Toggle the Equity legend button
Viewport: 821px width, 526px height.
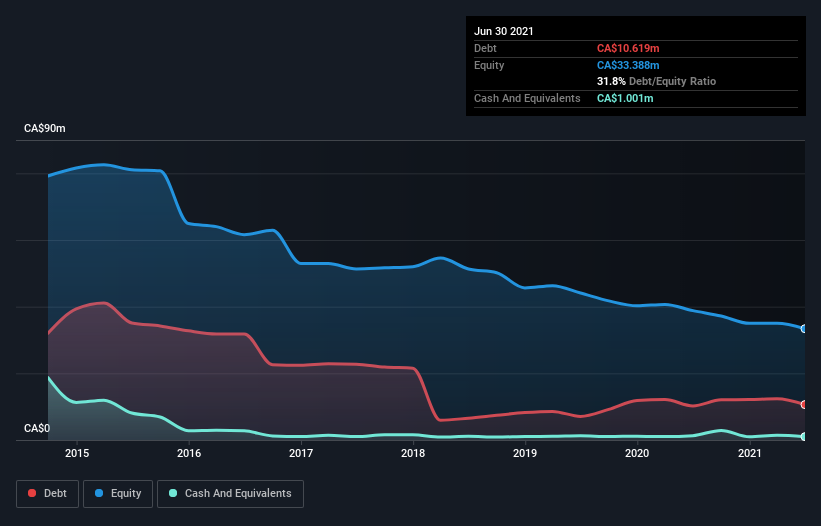118,494
